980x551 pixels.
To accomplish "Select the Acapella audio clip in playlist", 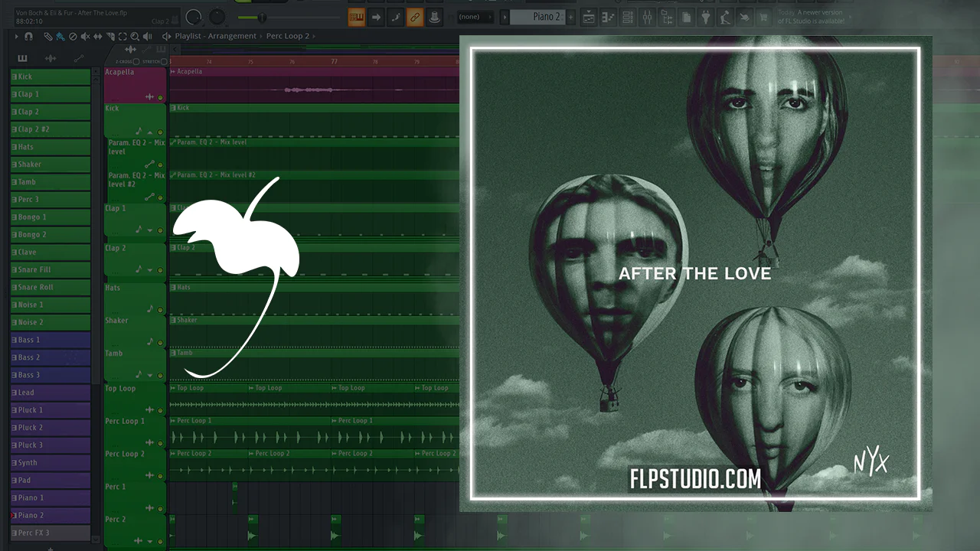I will click(x=314, y=85).
